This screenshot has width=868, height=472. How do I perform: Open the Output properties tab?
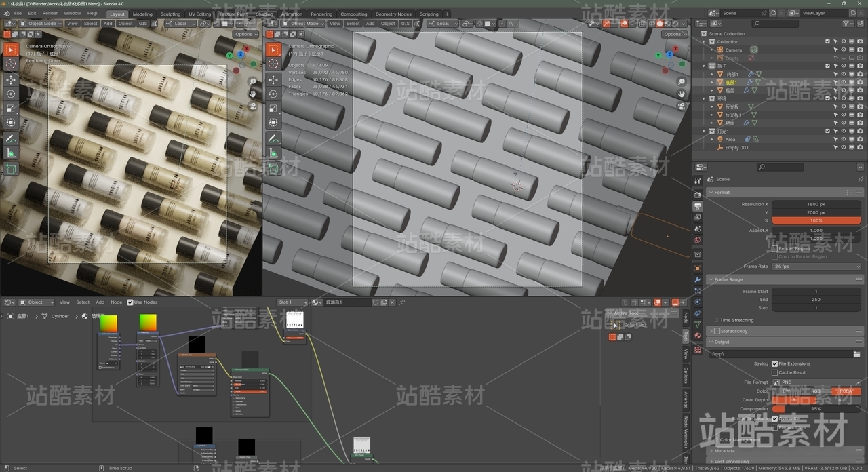pos(697,206)
